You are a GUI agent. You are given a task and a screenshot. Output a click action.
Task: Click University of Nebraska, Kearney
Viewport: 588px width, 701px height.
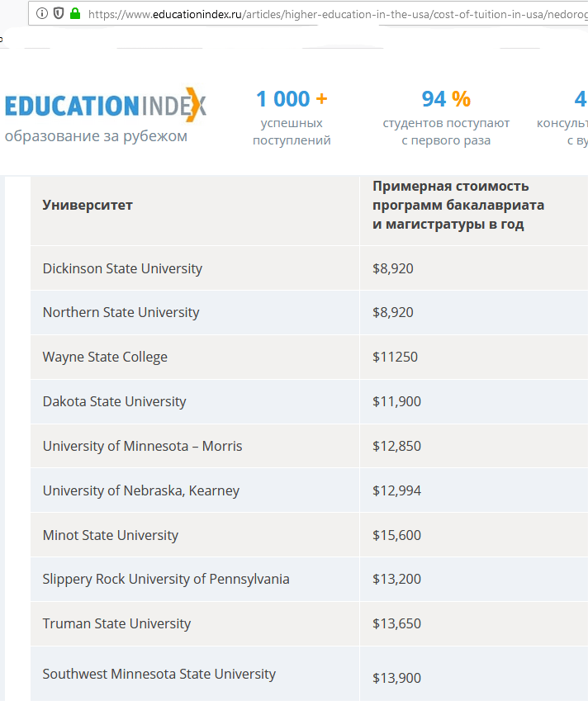[141, 490]
